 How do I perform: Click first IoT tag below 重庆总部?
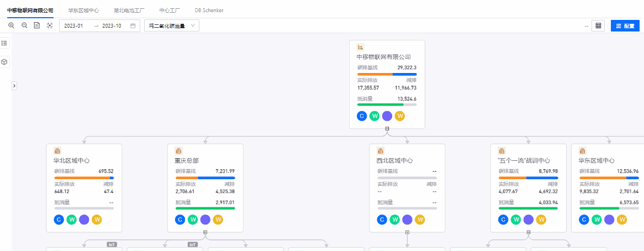click(112, 244)
